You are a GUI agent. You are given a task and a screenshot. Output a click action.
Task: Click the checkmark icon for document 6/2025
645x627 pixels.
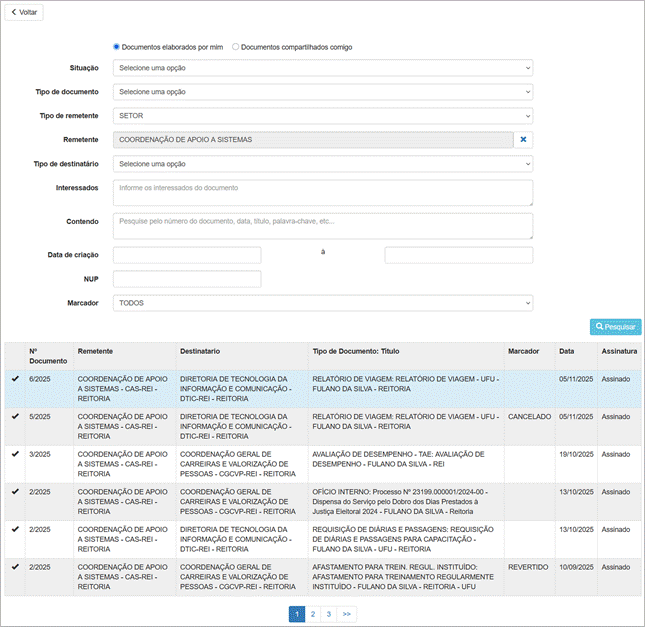pos(15,379)
